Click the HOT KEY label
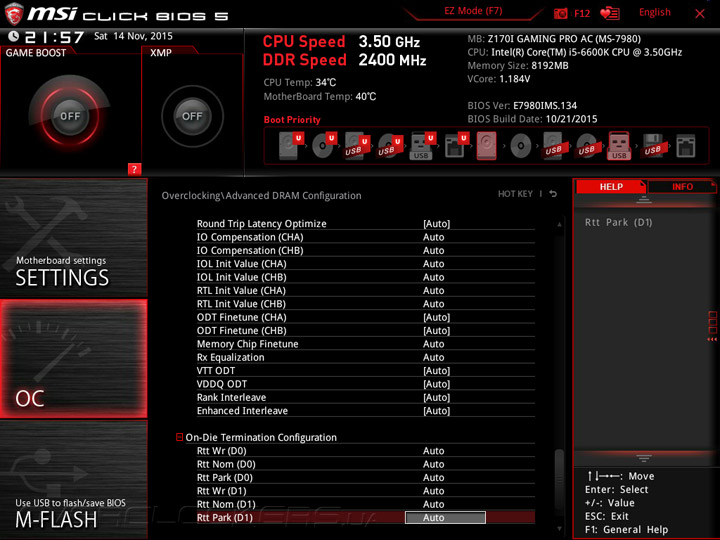Viewport: 720px width, 540px height. 515,194
